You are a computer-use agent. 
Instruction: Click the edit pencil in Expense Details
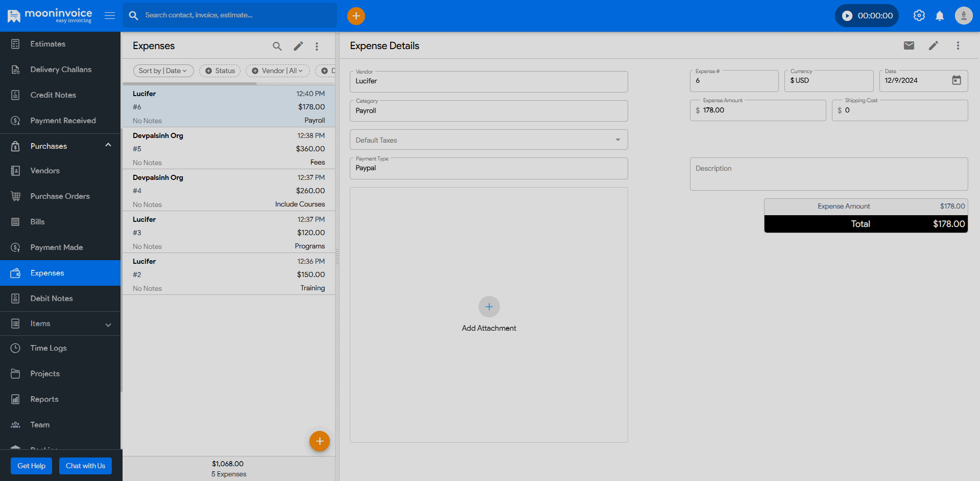pos(934,45)
